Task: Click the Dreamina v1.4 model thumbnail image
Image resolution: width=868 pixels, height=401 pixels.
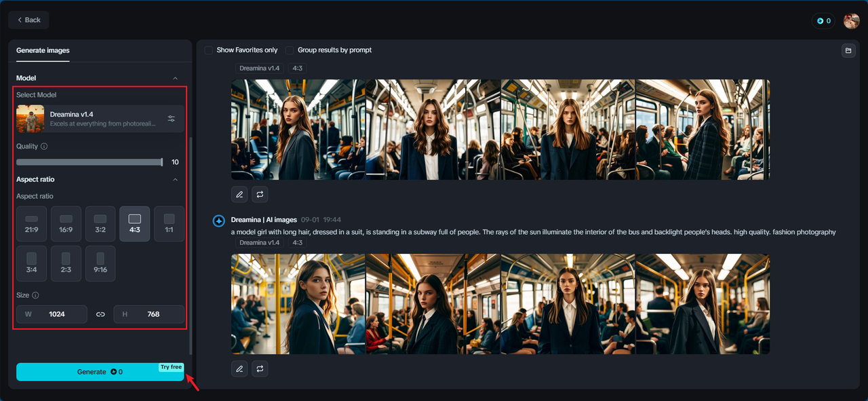Action: point(31,119)
